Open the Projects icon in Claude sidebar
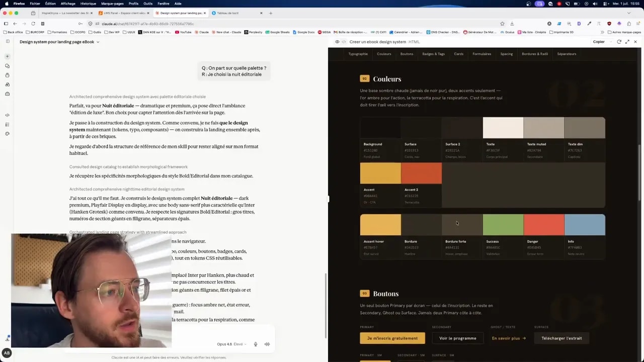 [x=7, y=75]
